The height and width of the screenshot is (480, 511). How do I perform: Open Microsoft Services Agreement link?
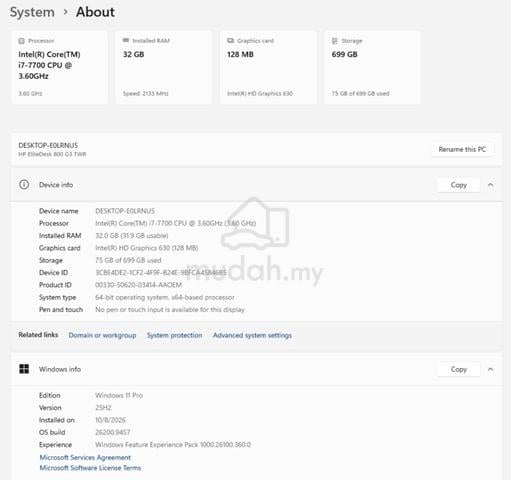pyautogui.click(x=85, y=457)
